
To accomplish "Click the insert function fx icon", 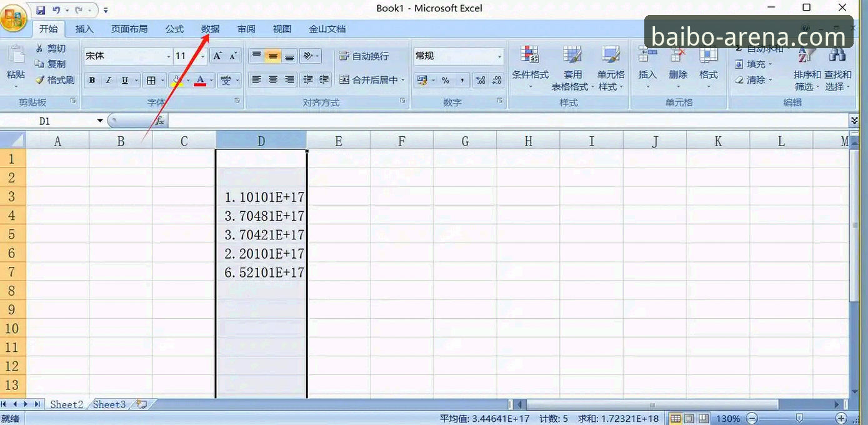I will point(160,121).
